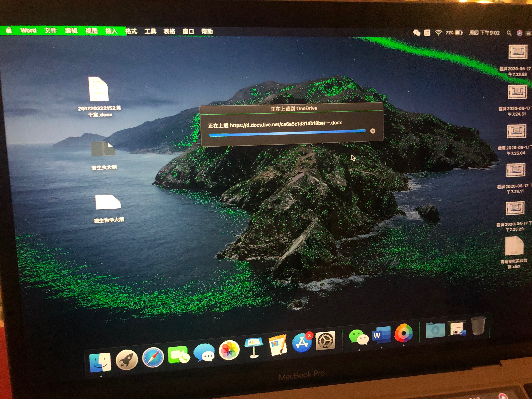Open the 文件 menu
This screenshot has width=532, height=399.
[51, 30]
